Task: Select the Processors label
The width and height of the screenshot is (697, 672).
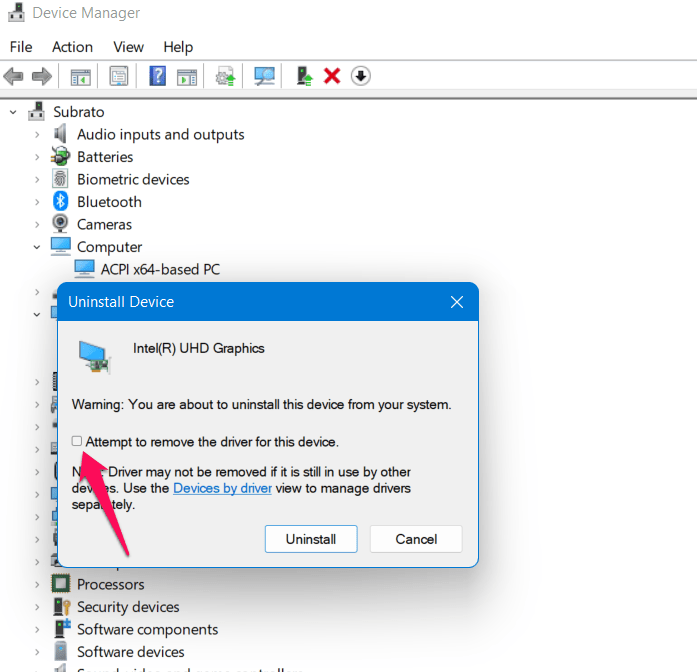Action: pos(111,584)
